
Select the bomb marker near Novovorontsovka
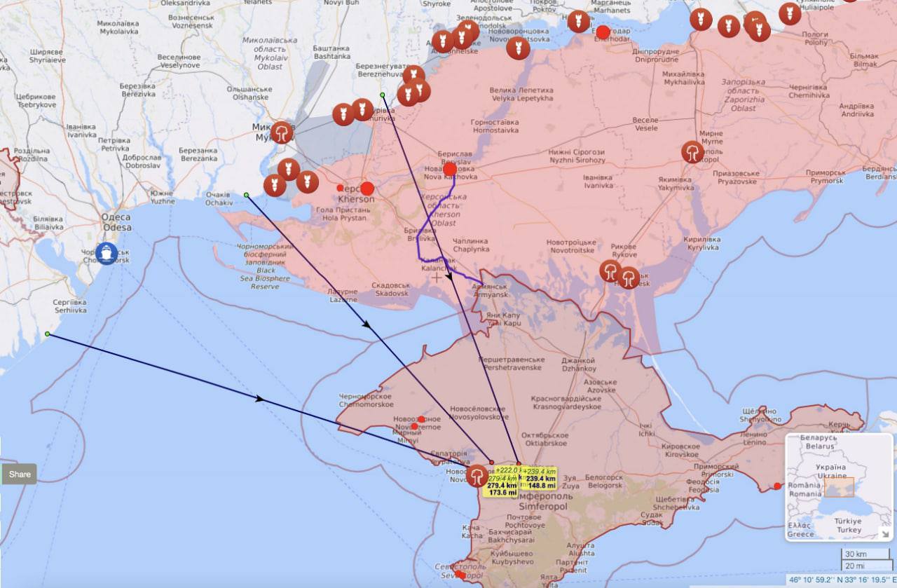[518, 48]
